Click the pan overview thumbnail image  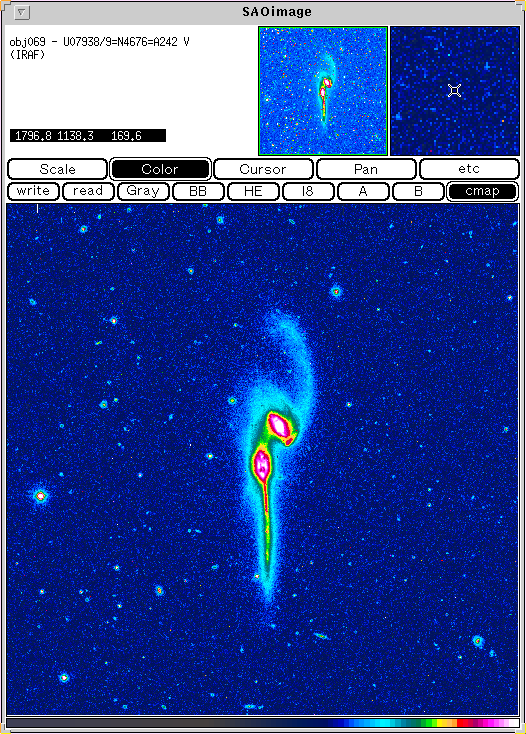click(323, 91)
